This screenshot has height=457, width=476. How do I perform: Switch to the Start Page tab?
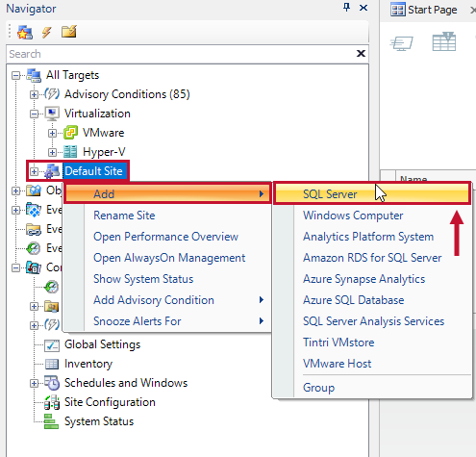424,10
